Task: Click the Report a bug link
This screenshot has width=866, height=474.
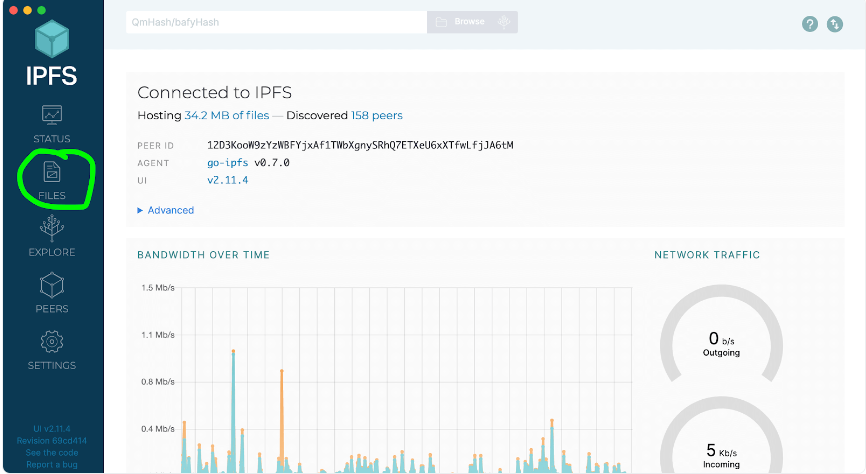Action: pos(52,465)
